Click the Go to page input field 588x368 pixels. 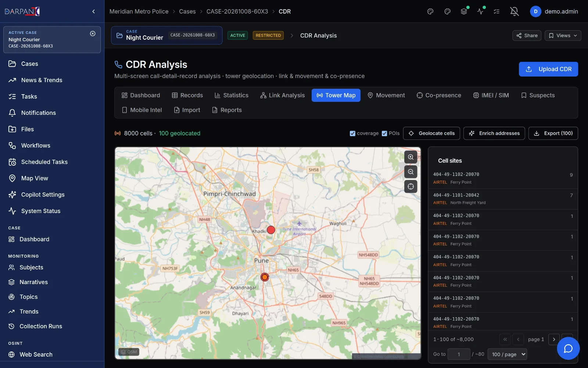tap(459, 354)
